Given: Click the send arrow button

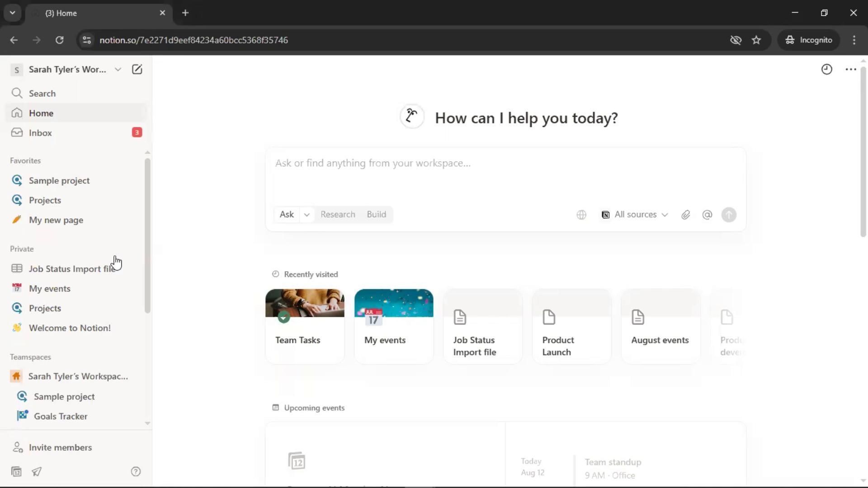Looking at the screenshot, I should point(729,215).
